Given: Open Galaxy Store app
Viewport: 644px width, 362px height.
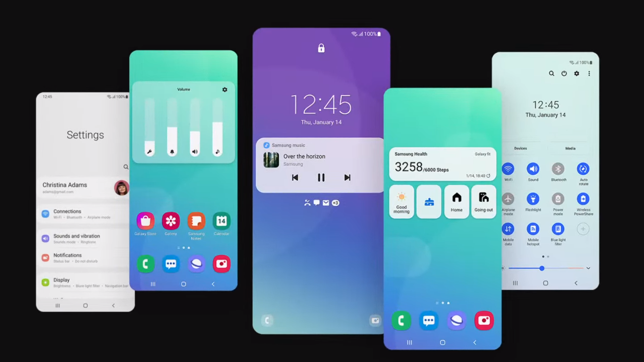Looking at the screenshot, I should pyautogui.click(x=146, y=221).
